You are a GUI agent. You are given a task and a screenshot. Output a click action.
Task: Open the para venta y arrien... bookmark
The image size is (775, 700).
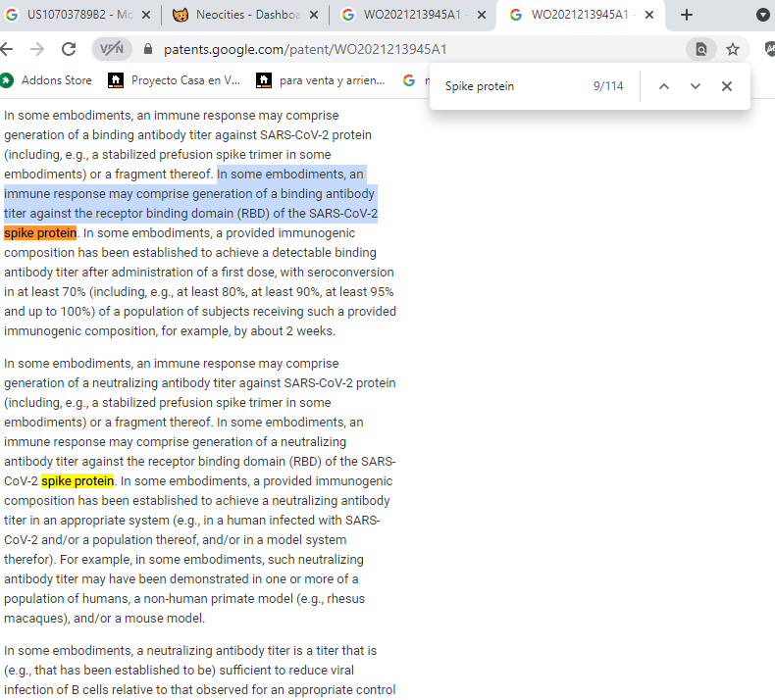pos(321,80)
